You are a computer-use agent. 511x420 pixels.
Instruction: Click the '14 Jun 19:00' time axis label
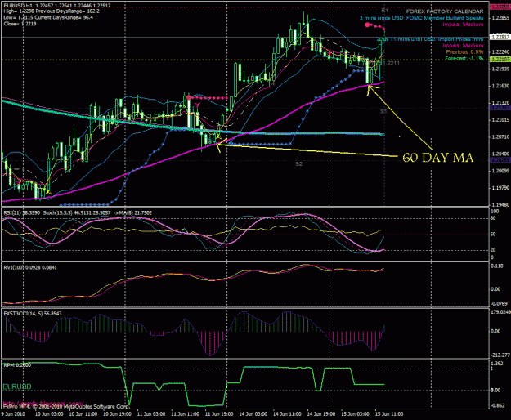click(x=321, y=414)
